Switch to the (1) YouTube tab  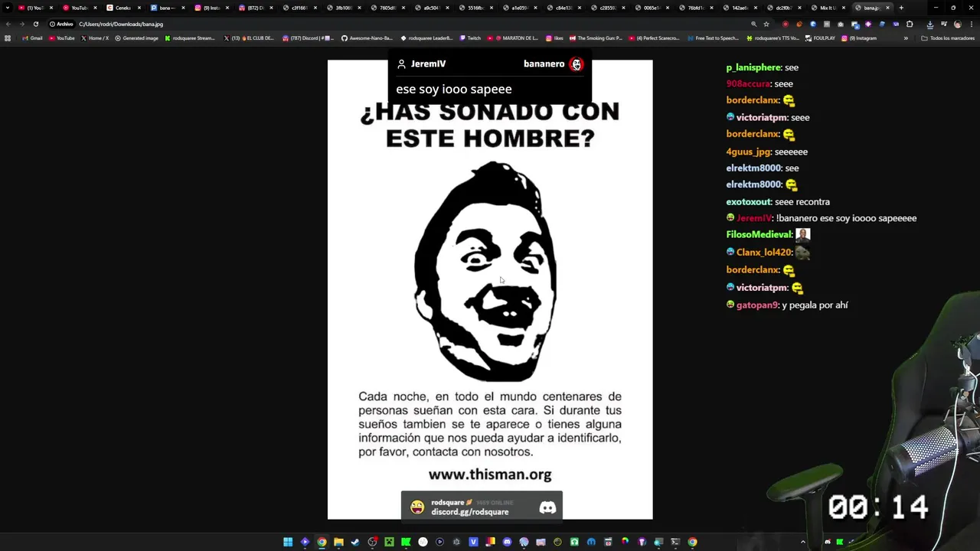[x=34, y=8]
